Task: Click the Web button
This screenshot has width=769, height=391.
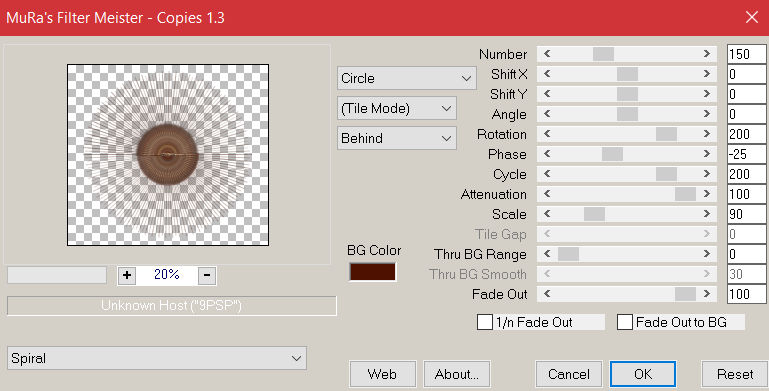Action: pyautogui.click(x=383, y=374)
